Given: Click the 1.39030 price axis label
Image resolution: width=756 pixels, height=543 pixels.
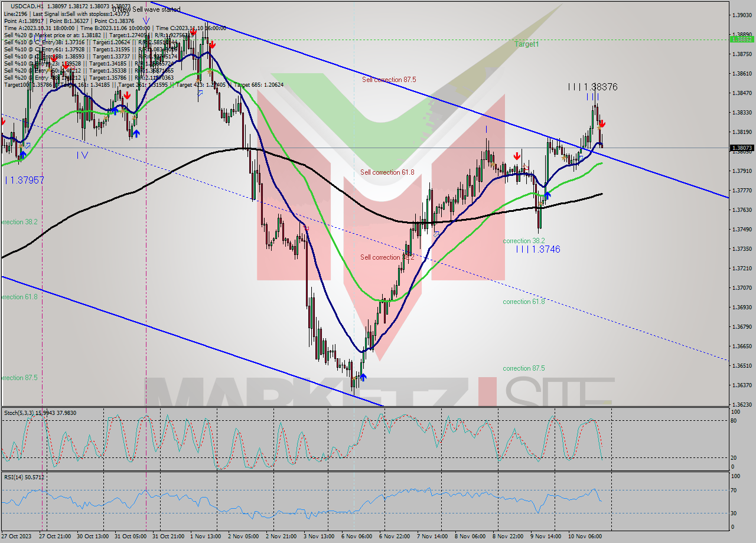Looking at the screenshot, I should 741,15.
